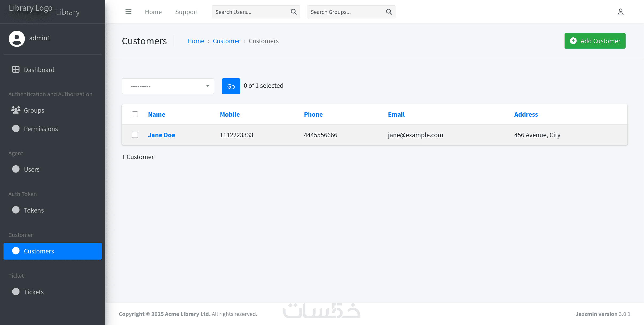
Task: Click the Search Groups magnifier icon
Action: (x=389, y=12)
